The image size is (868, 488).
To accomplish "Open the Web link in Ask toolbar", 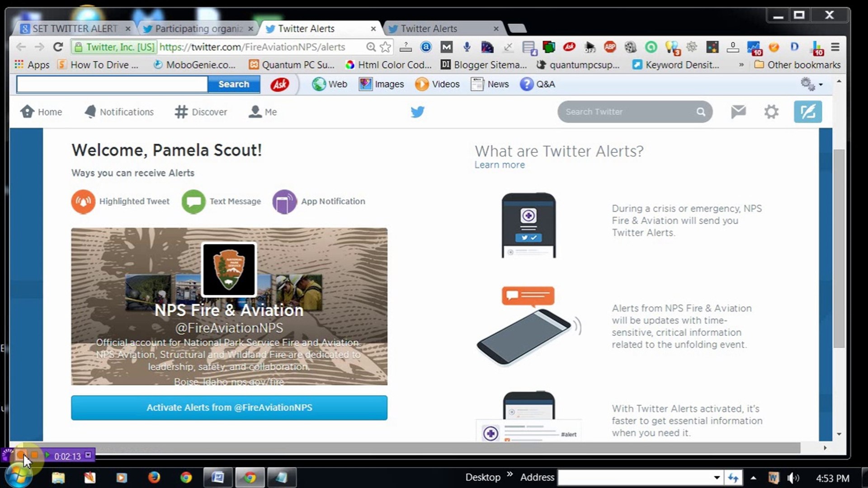I will pyautogui.click(x=330, y=84).
